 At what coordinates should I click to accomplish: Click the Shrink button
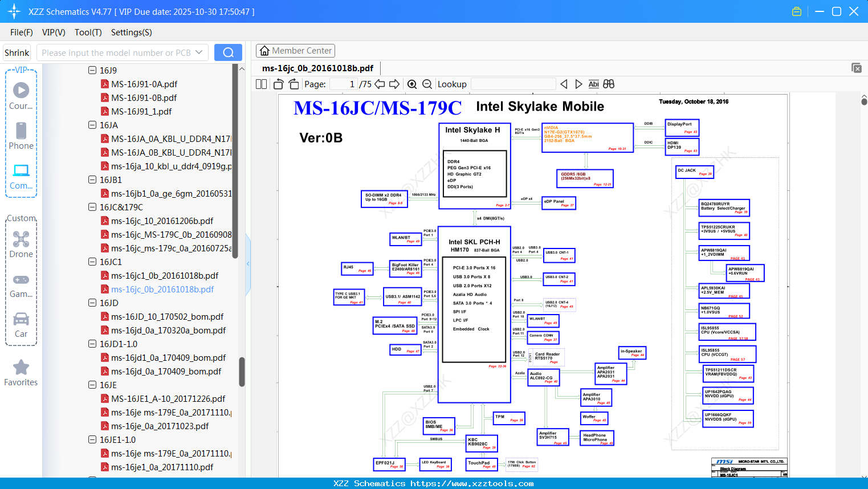17,52
